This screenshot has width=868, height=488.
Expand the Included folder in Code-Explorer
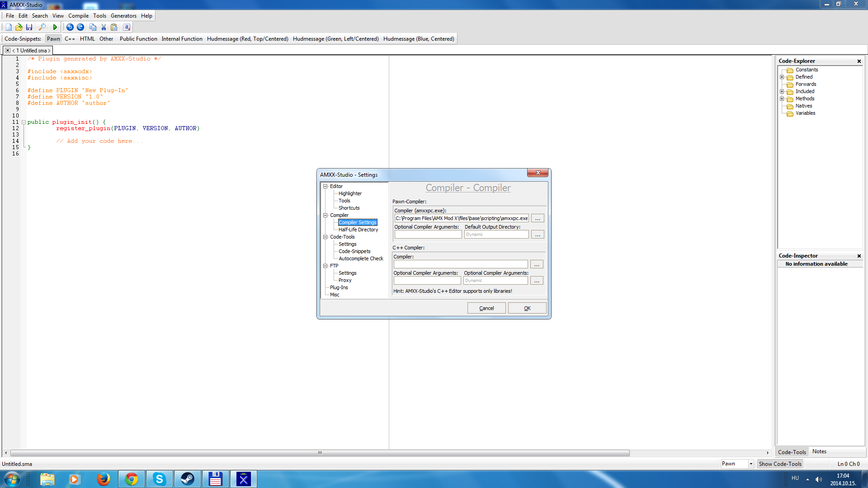pyautogui.click(x=782, y=91)
